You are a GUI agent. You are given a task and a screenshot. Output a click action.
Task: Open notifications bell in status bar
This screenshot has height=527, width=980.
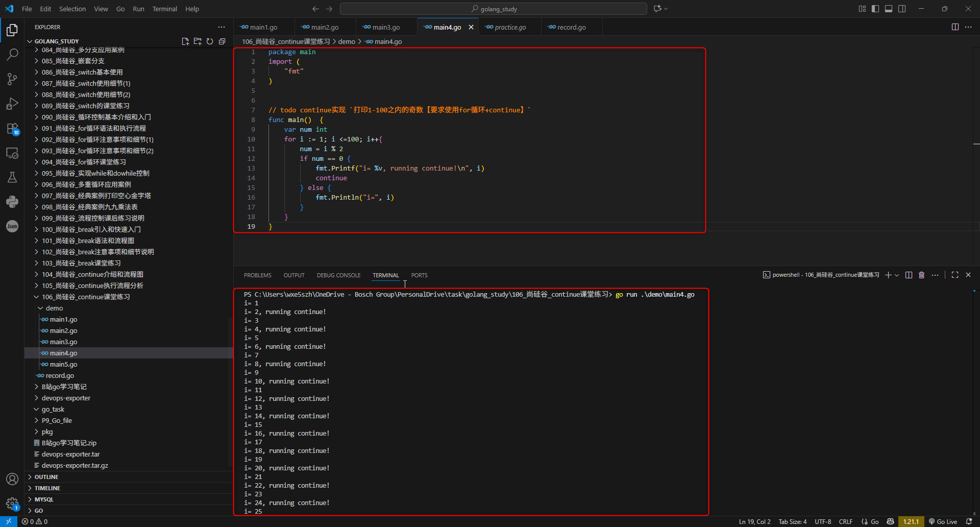tap(969, 521)
